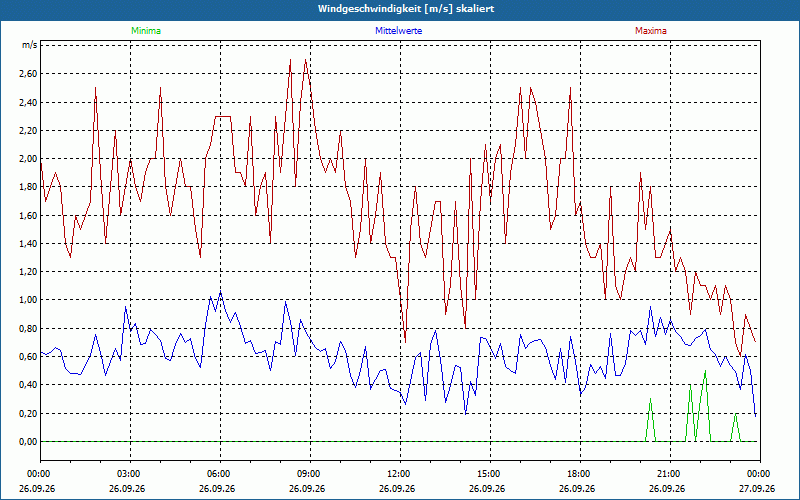Screen dimensions: 800x500
Task: Click the '00:00' label above date 27.09.26
Action: 760,474
